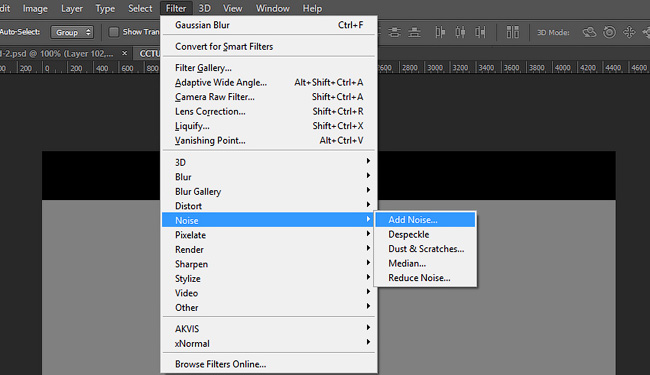Viewport: 650px width, 375px height.
Task: Choose Dust & Scratches filter
Action: (425, 249)
